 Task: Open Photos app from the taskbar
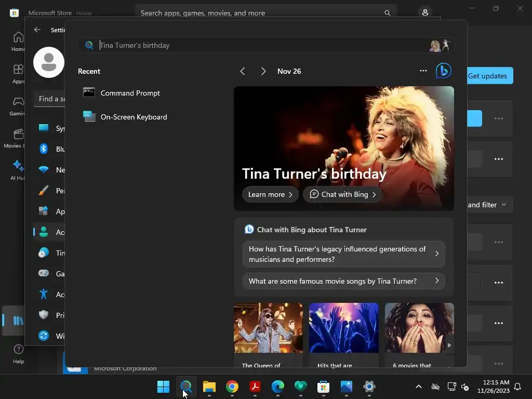click(347, 387)
